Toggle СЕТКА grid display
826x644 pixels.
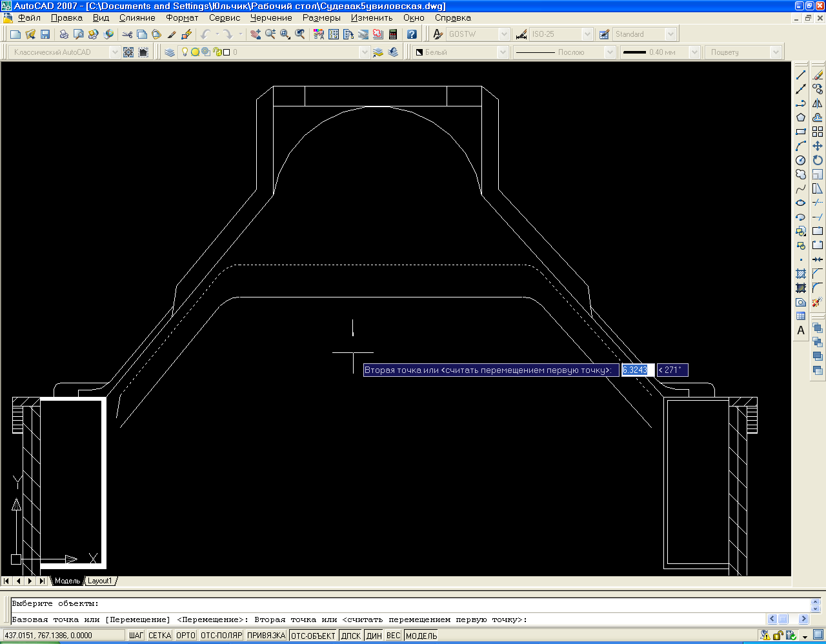pos(159,636)
